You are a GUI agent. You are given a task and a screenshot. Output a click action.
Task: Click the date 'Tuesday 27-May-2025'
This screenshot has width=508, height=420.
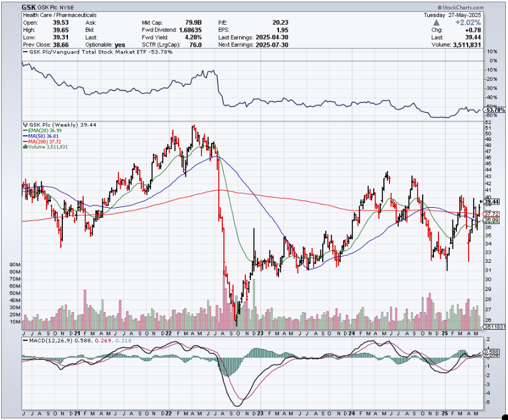tap(452, 15)
